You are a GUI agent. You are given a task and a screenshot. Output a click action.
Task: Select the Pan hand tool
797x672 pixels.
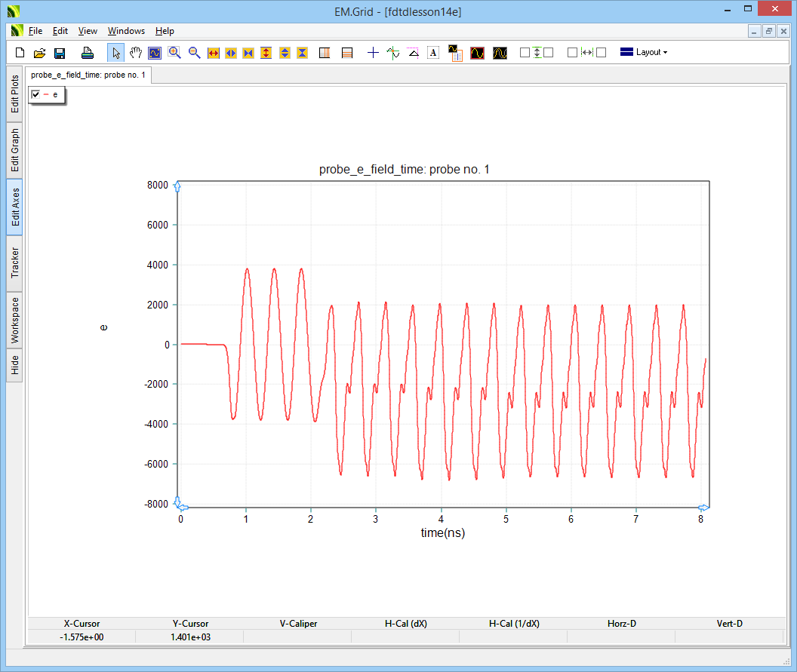[x=136, y=53]
